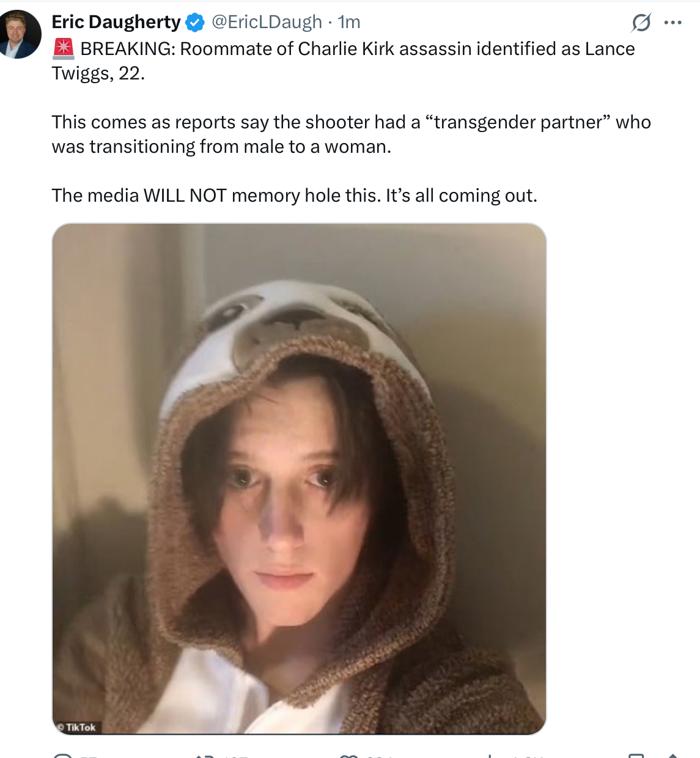This screenshot has height=758, width=700.
Task: Click the "media WILL NOT memory hole" line
Action: [x=295, y=196]
